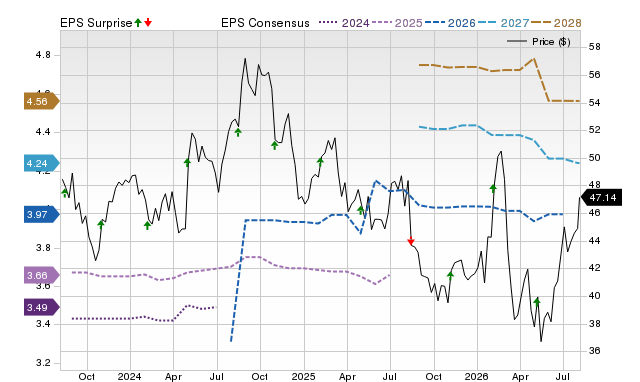Screen dimensions: 640x382
Task: Click the 56 right axis price label
Action: [595, 75]
